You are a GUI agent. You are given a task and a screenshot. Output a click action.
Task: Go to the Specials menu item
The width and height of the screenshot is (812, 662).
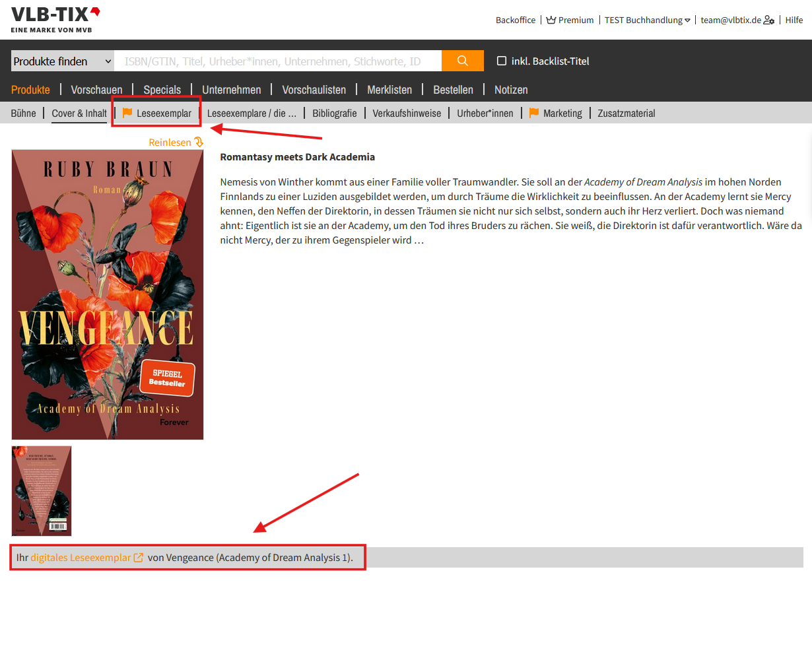click(x=162, y=90)
